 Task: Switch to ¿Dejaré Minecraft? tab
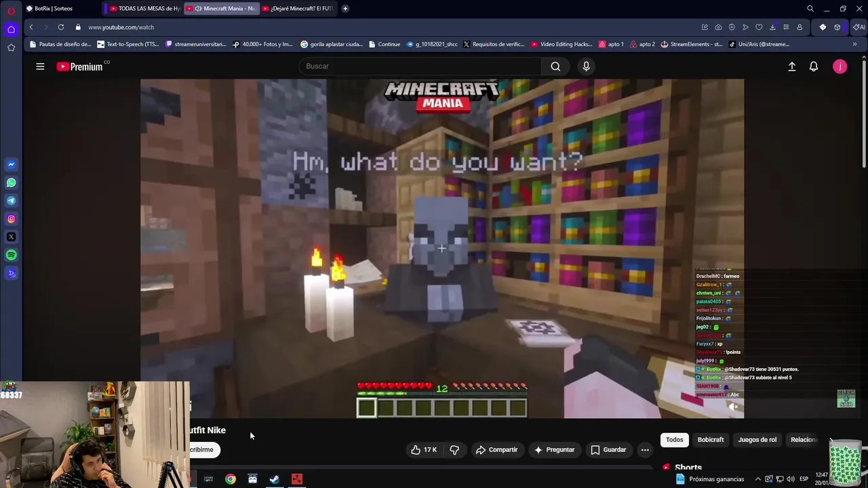coord(297,8)
